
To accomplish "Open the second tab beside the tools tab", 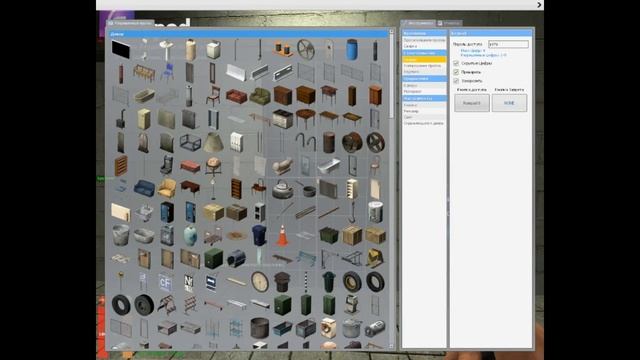I will [449, 23].
